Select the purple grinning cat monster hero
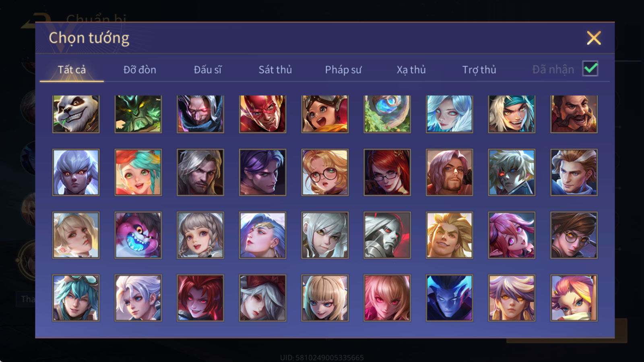Viewport: 644px width, 362px height. [138, 235]
